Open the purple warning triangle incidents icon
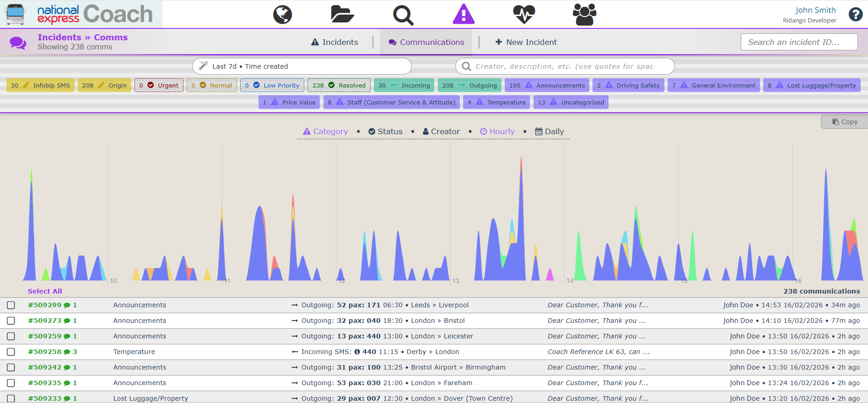868x403 pixels. coord(464,15)
